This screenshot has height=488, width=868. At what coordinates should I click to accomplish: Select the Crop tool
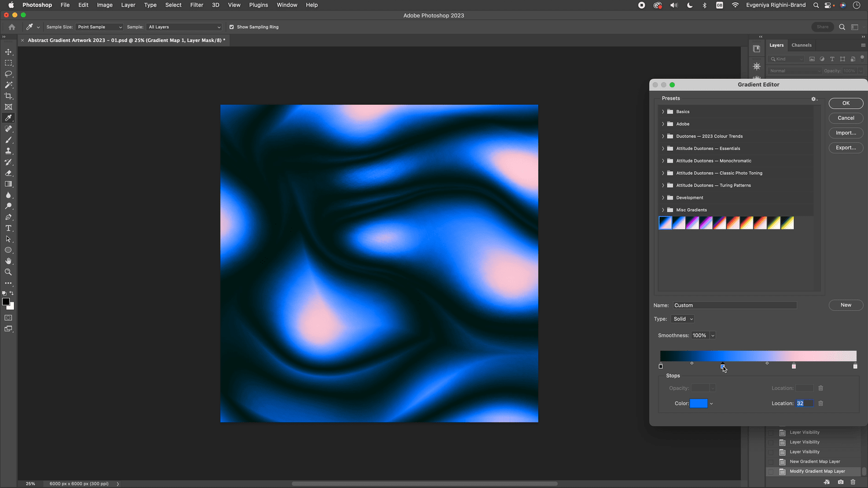pos(8,95)
